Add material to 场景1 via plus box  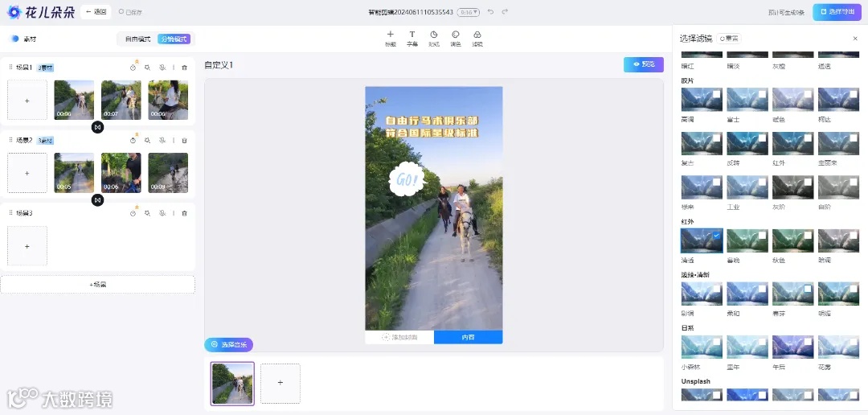[x=27, y=101]
